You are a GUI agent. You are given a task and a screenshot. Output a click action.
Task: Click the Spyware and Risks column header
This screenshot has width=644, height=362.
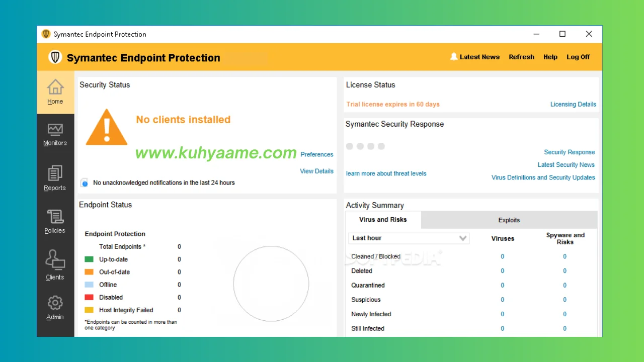coord(565,238)
